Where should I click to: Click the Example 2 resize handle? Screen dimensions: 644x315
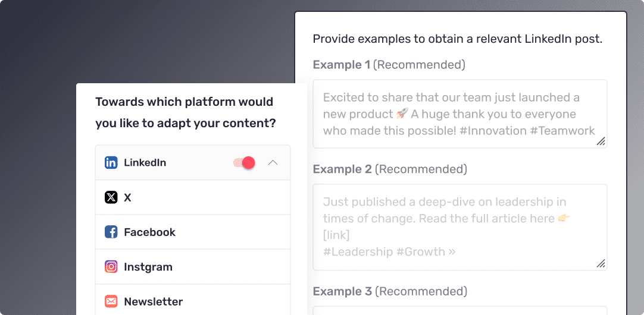coord(601,263)
